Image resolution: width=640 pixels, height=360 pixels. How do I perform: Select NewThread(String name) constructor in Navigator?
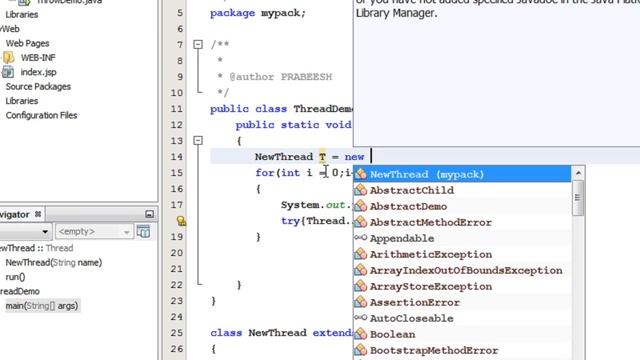(x=53, y=262)
